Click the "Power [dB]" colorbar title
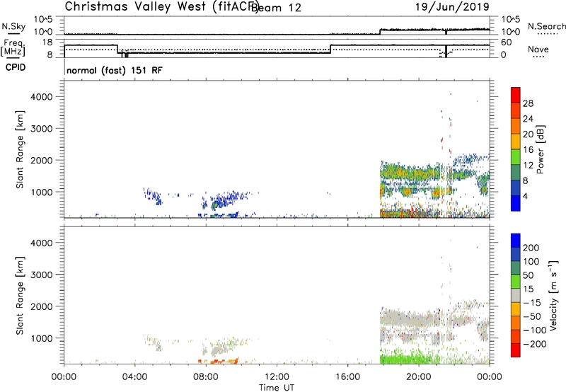Image resolution: width=566 pixels, height=392 pixels. tap(540, 149)
